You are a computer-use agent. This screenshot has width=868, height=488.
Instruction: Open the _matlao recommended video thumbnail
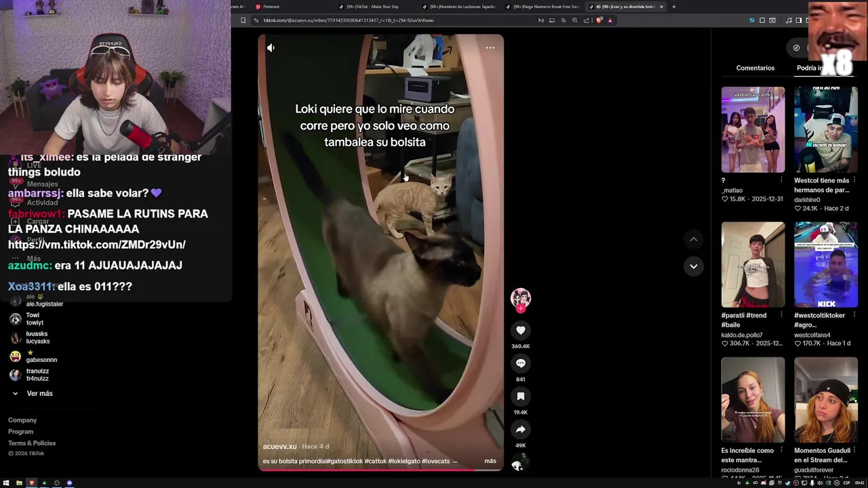(753, 129)
